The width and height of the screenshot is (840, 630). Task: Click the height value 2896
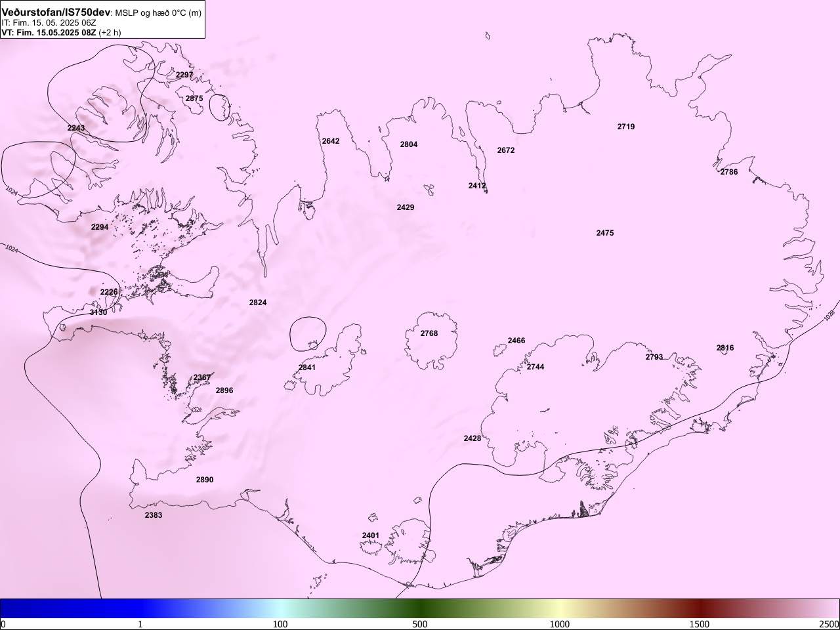coord(224,390)
